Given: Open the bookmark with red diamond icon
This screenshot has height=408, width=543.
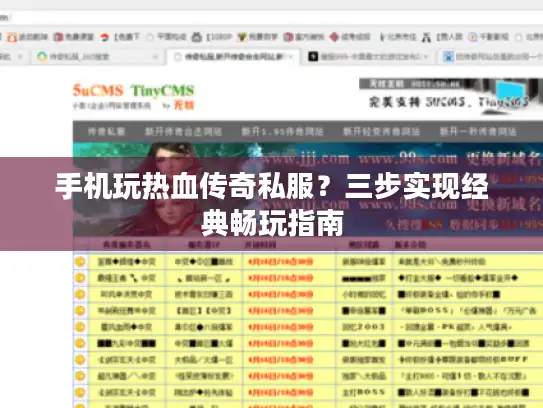Looking at the screenshot, I should [x=350, y=37].
